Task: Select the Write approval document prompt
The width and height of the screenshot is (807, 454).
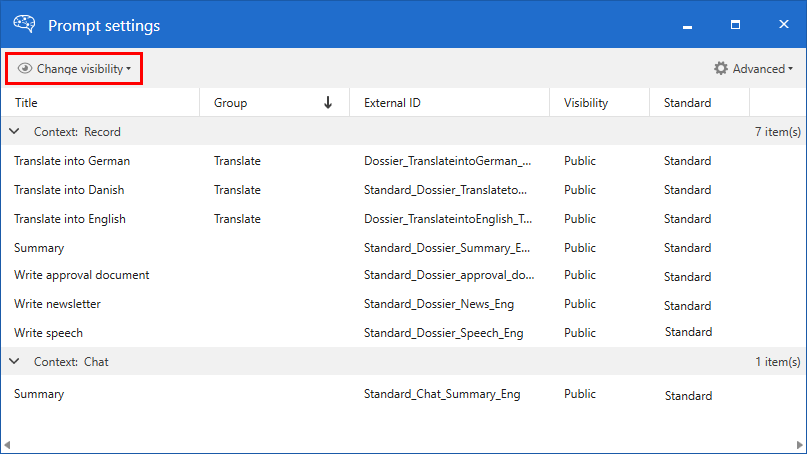Action: tap(404, 275)
